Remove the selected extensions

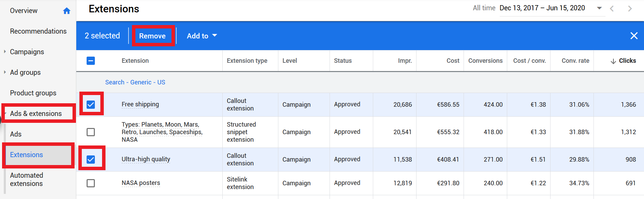[x=152, y=36]
